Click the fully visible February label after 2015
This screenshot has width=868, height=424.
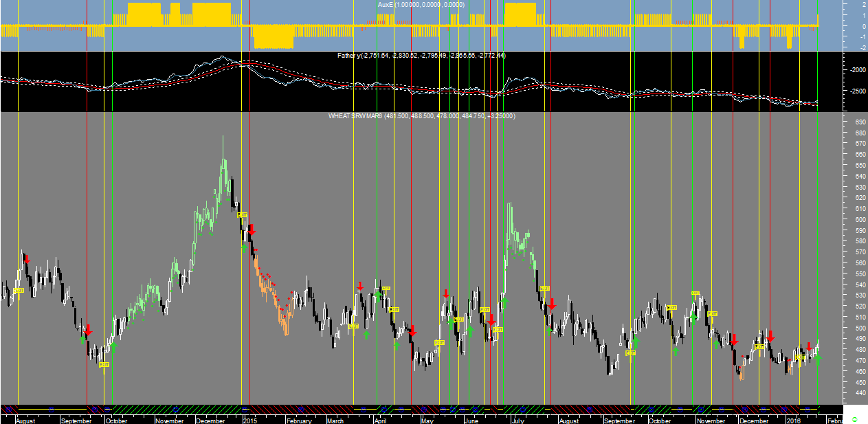tap(299, 421)
